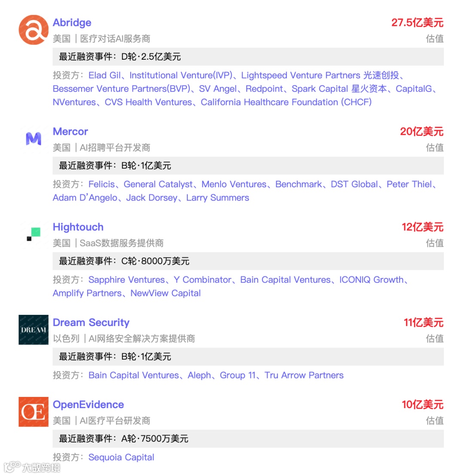The height and width of the screenshot is (476, 464).
Task: Open the OpenEvidence title link
Action: (x=89, y=405)
